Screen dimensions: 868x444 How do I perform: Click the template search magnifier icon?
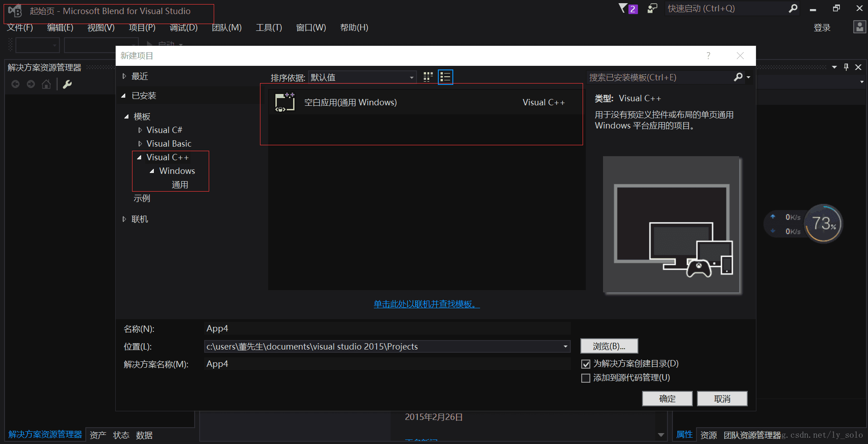(x=738, y=77)
